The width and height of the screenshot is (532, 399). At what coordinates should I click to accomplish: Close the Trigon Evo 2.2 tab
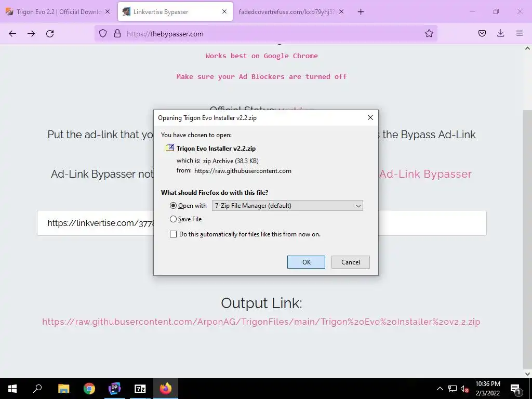click(108, 11)
